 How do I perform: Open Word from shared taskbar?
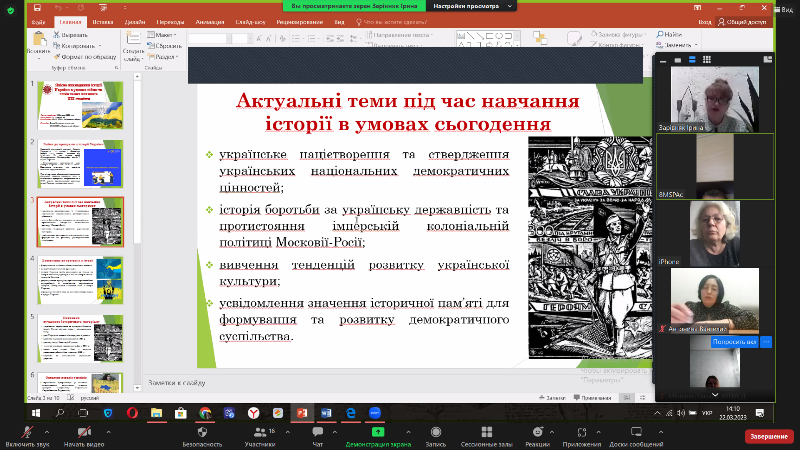point(326,413)
